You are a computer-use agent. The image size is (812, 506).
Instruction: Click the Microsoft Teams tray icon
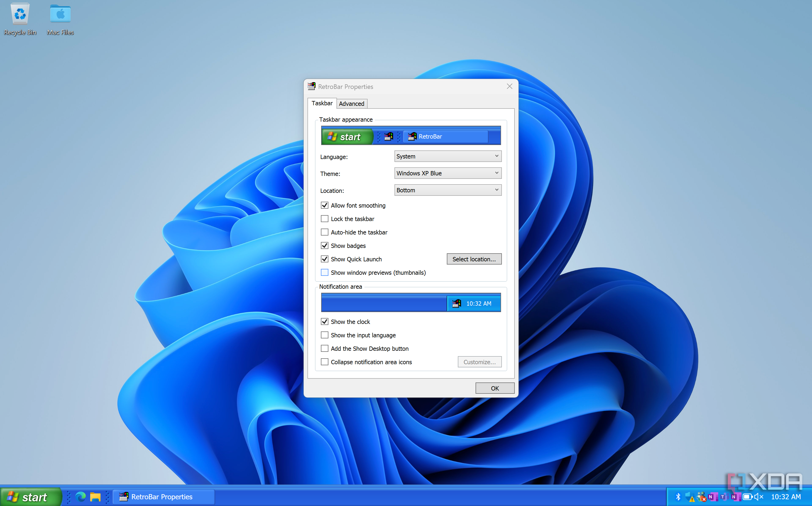(x=724, y=497)
